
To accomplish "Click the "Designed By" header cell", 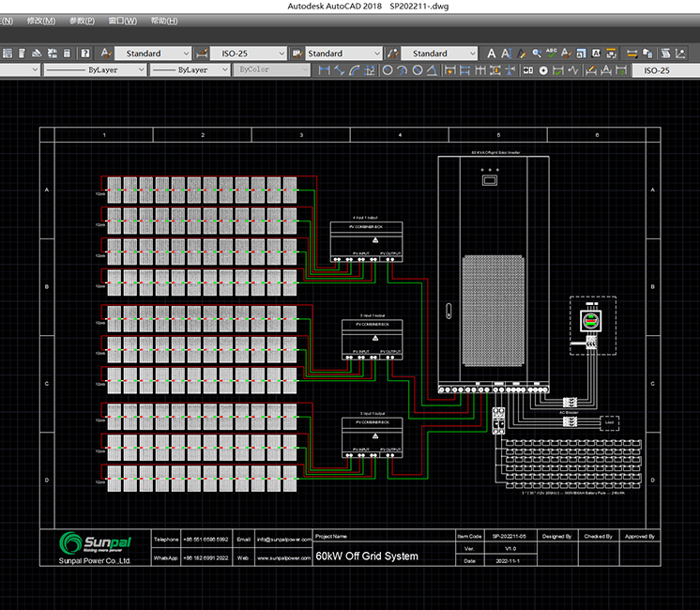I will coord(556,536).
